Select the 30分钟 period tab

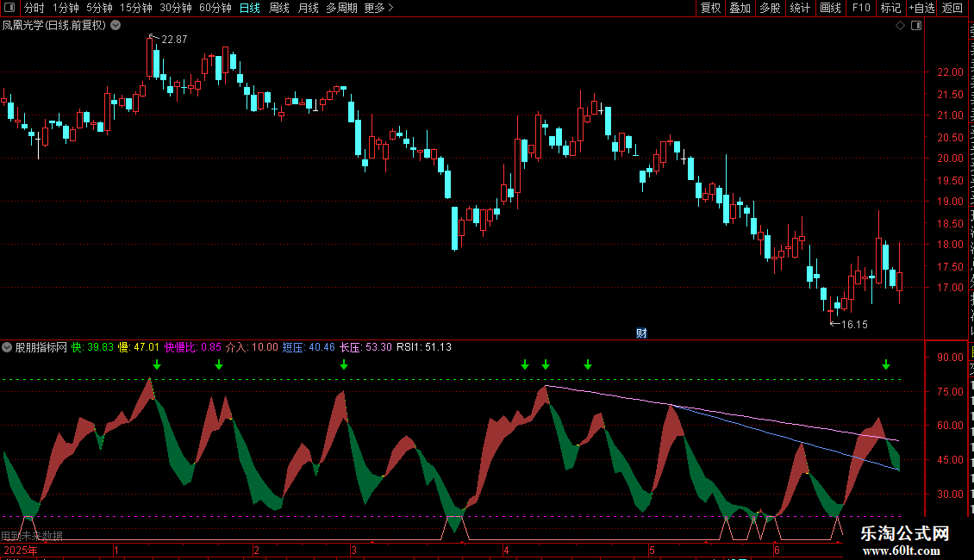(176, 8)
